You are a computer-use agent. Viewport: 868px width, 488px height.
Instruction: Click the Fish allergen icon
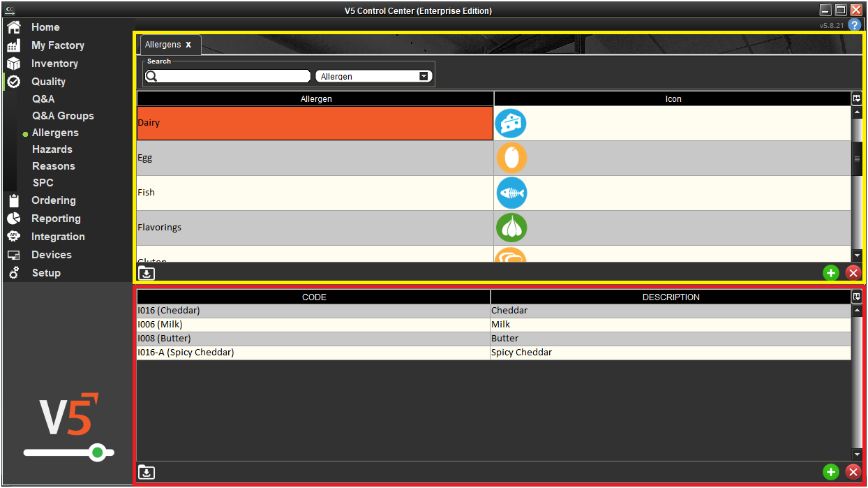(x=511, y=193)
